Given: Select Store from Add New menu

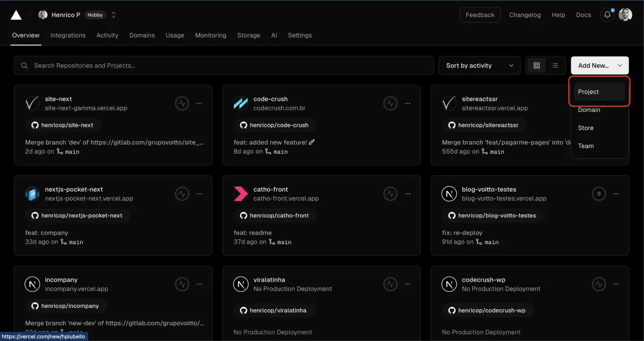Looking at the screenshot, I should tap(600, 128).
